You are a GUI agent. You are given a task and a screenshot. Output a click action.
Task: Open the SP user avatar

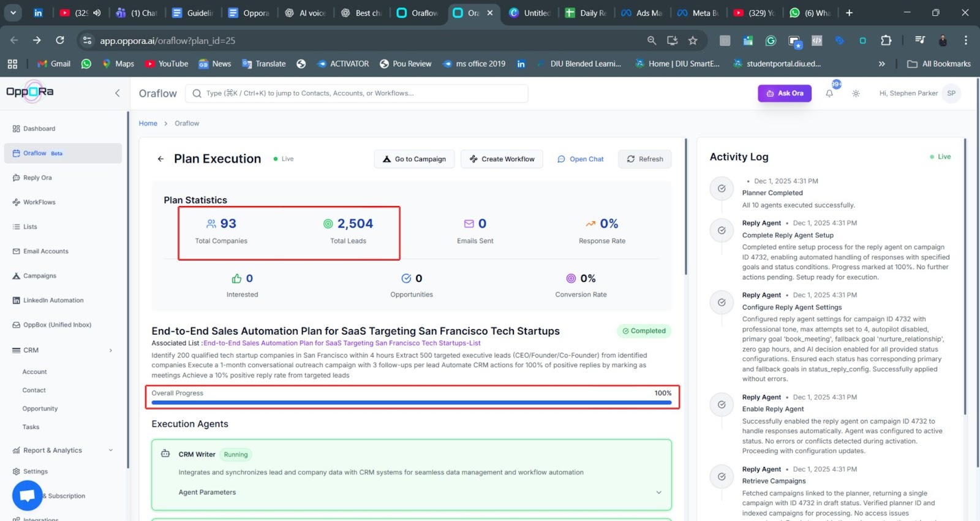951,93
